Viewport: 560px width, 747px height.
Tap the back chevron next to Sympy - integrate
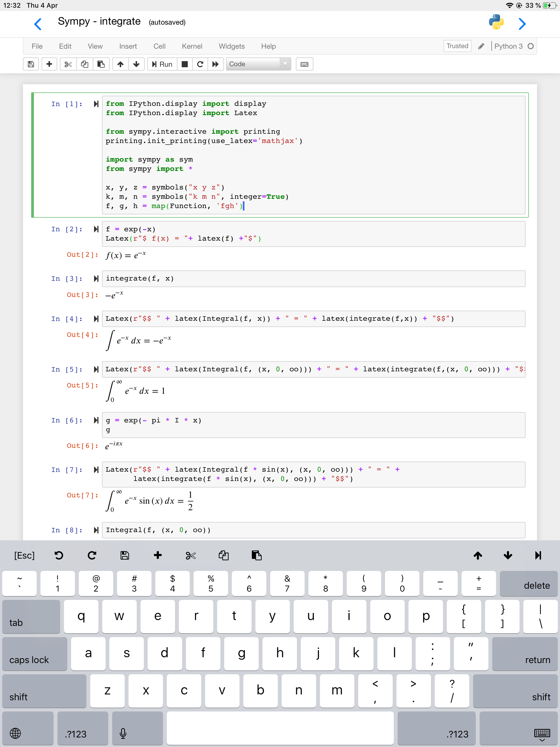38,24
